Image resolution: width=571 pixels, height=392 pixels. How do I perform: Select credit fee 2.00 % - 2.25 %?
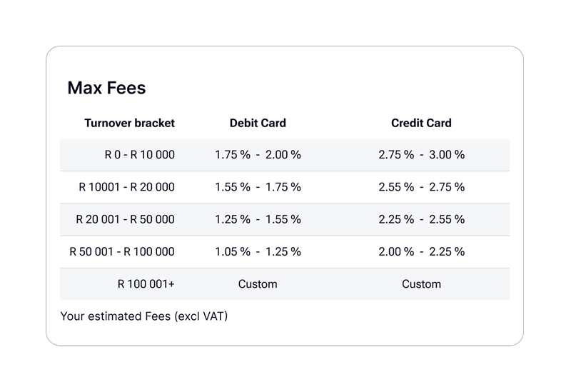click(x=421, y=251)
